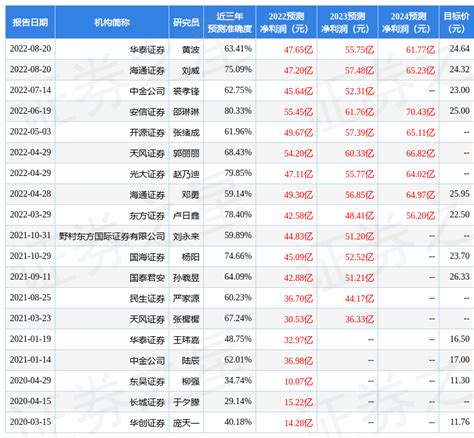Click the 2022预测净利润 column header
The image size is (474, 438).
pyautogui.click(x=286, y=22)
